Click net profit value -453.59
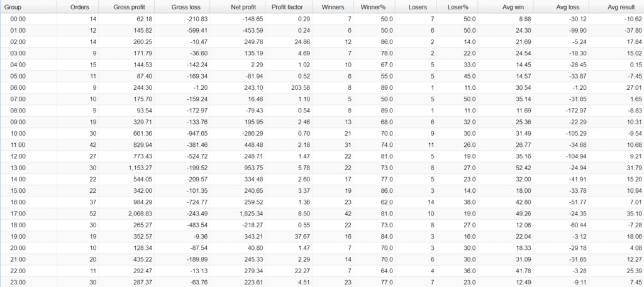Image resolution: width=644 pixels, height=287 pixels. [x=253, y=30]
